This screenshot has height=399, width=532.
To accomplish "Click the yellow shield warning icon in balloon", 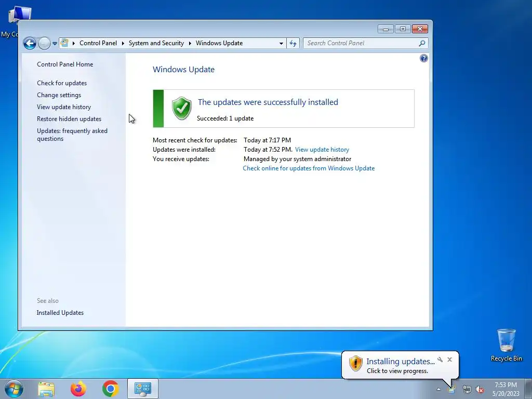I will click(355, 363).
